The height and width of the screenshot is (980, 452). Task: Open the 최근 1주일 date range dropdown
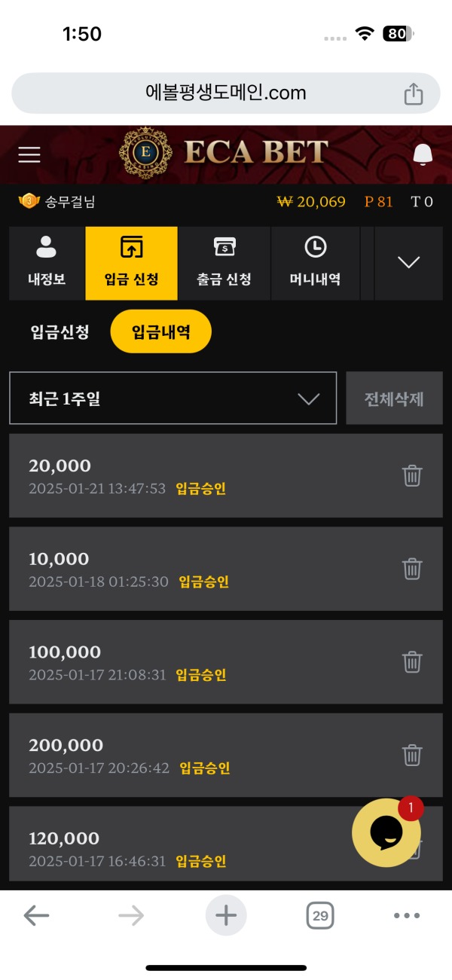173,398
